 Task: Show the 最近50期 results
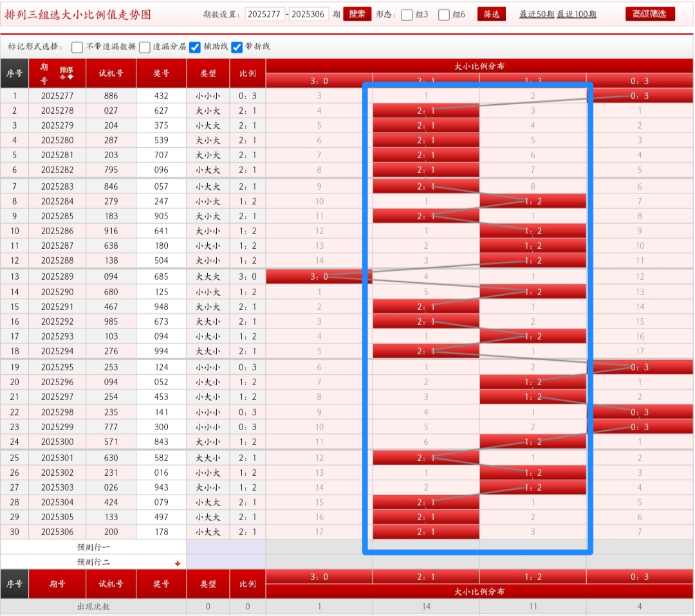click(537, 14)
